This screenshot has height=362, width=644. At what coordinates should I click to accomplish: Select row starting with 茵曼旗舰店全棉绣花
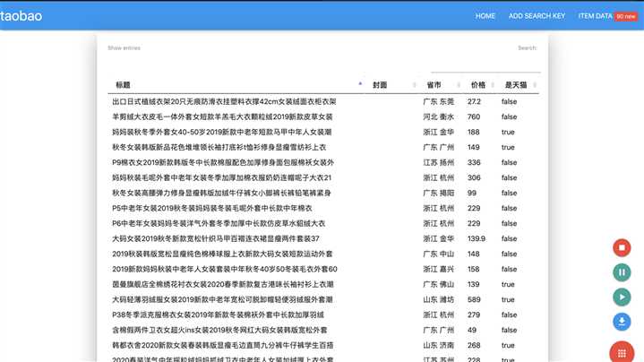click(323, 284)
